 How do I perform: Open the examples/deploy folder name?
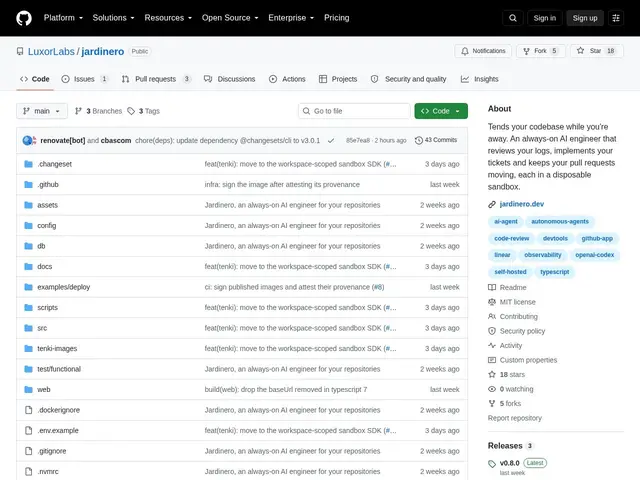coord(64,287)
